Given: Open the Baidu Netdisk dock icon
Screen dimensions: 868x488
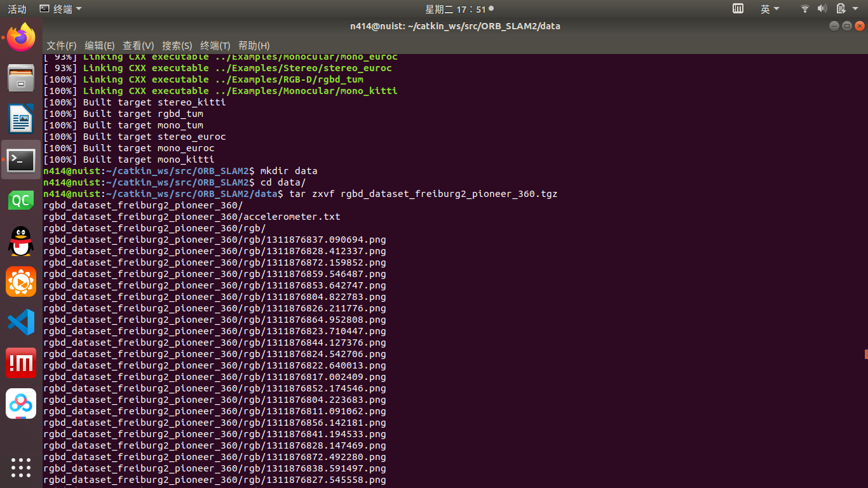Looking at the screenshot, I should point(21,403).
